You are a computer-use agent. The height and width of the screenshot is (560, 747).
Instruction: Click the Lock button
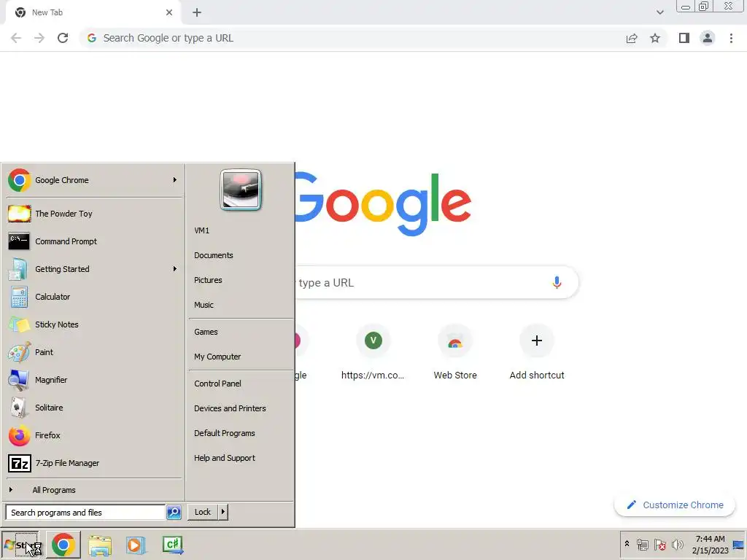[203, 512]
